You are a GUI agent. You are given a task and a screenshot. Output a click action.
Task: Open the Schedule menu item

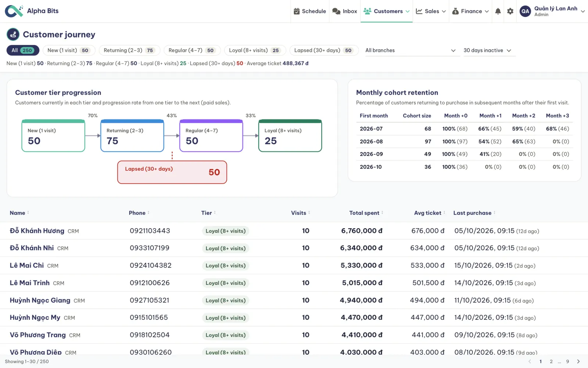[310, 11]
